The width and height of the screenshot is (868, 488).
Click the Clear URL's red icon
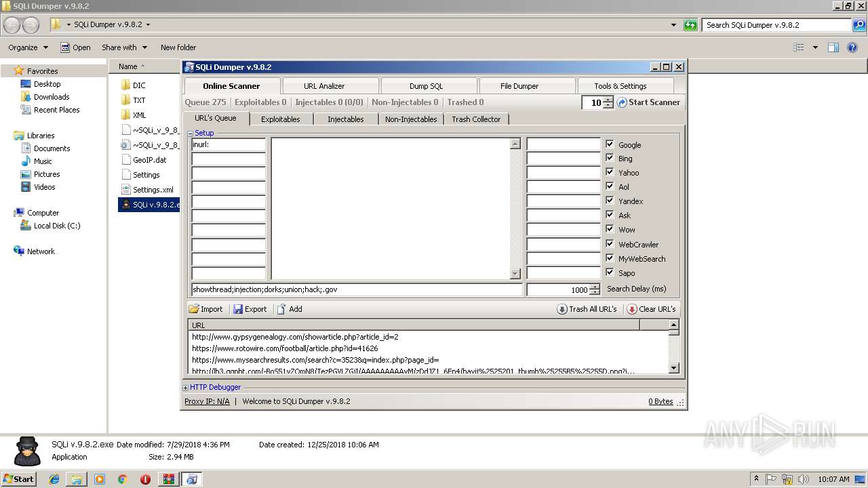(632, 309)
